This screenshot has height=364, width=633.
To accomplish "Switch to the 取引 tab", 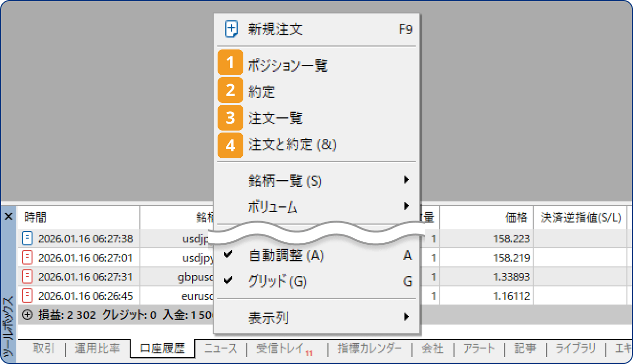I will pyautogui.click(x=45, y=348).
